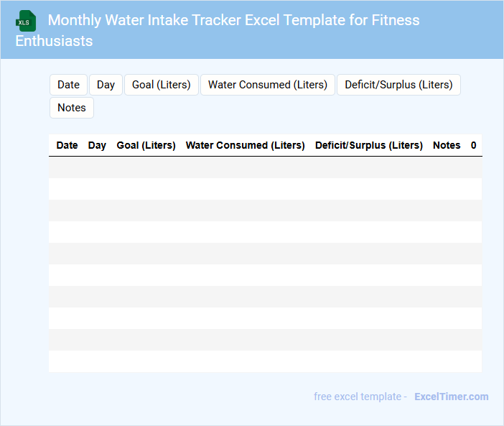Click the Day column header in table
The image size is (504, 426).
click(x=97, y=145)
